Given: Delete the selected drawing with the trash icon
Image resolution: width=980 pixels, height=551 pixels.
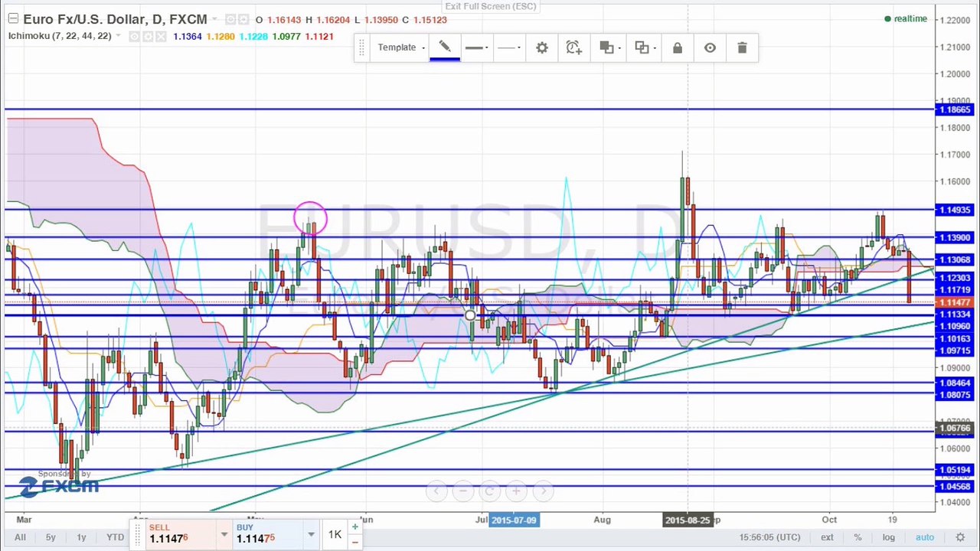Looking at the screenshot, I should point(742,47).
